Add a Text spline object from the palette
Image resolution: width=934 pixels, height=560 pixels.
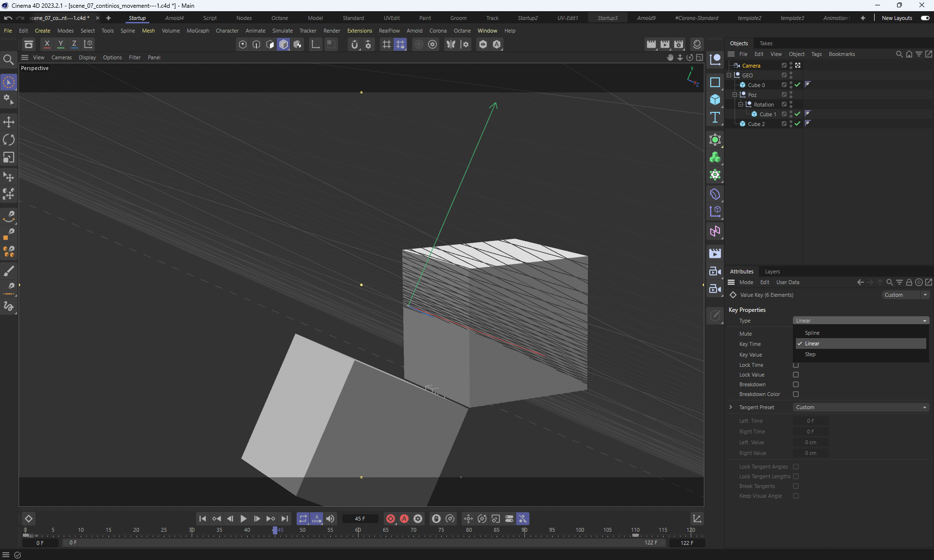715,117
